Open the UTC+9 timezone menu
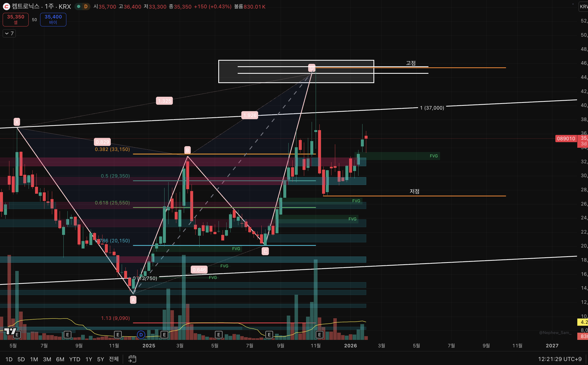The height and width of the screenshot is (365, 588). tap(560, 359)
